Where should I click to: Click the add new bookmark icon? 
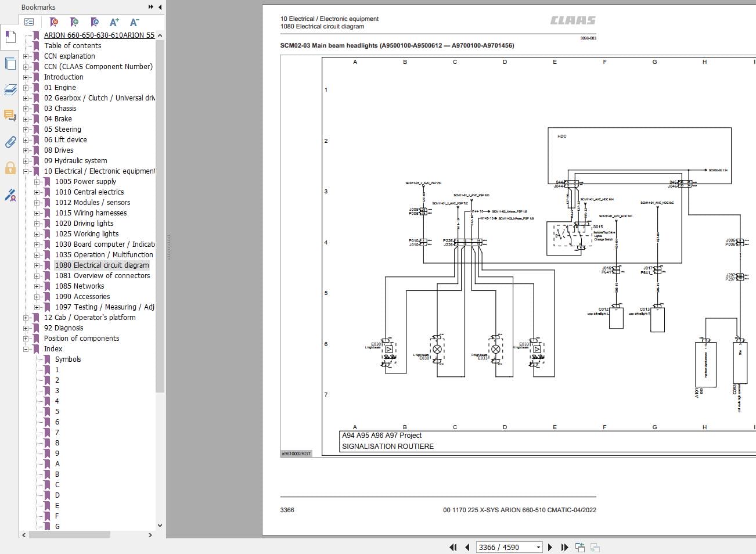74,22
